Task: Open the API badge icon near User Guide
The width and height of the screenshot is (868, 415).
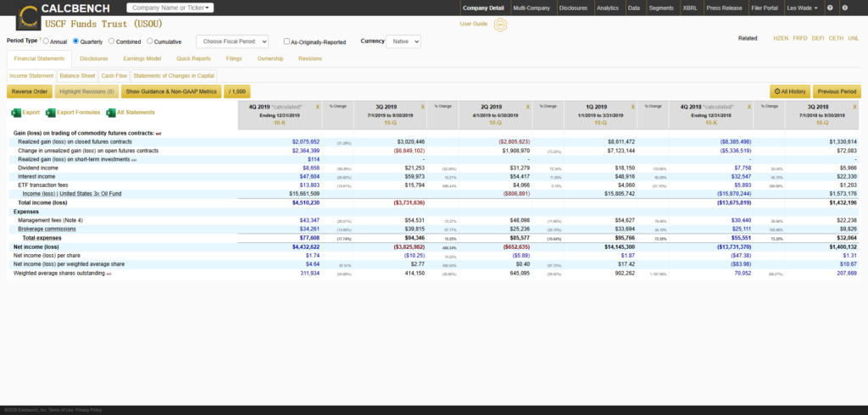Action: pos(500,25)
